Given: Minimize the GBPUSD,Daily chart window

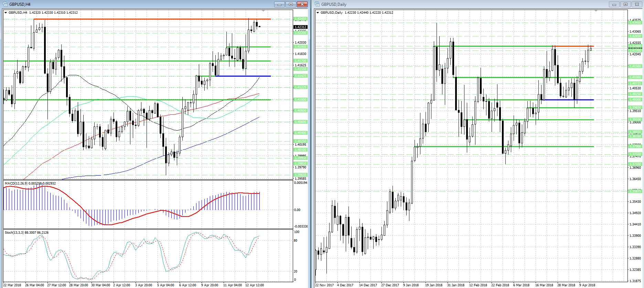Looking at the screenshot, I should click(614, 4).
